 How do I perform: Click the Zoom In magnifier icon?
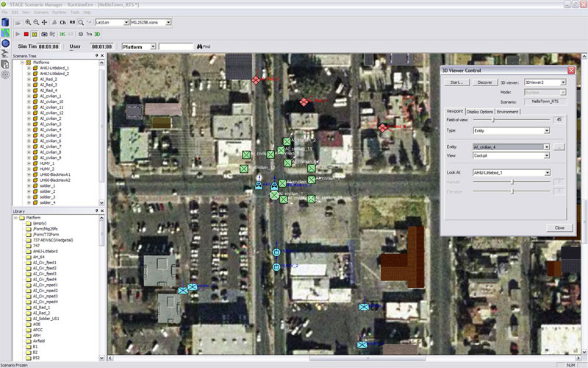(27, 23)
